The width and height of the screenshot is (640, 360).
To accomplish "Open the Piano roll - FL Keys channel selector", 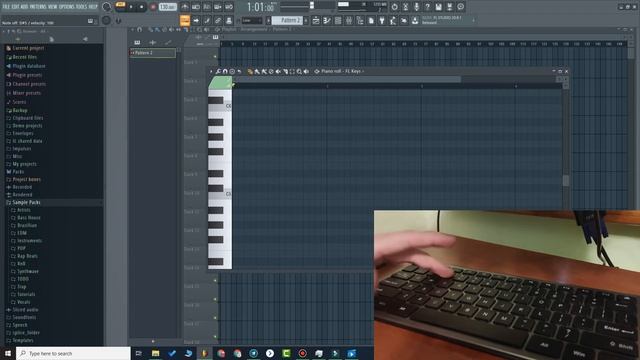I will (x=342, y=71).
